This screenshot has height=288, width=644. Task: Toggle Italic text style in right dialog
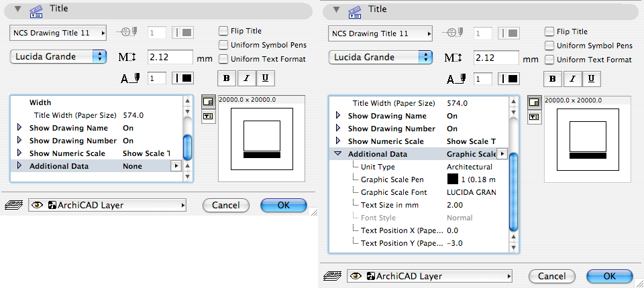(572, 79)
